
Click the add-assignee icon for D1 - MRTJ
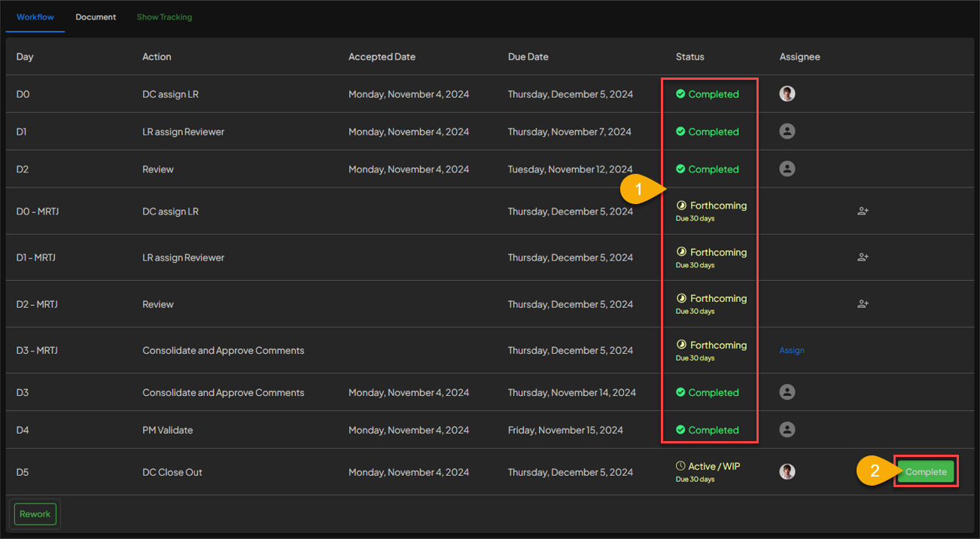(863, 257)
